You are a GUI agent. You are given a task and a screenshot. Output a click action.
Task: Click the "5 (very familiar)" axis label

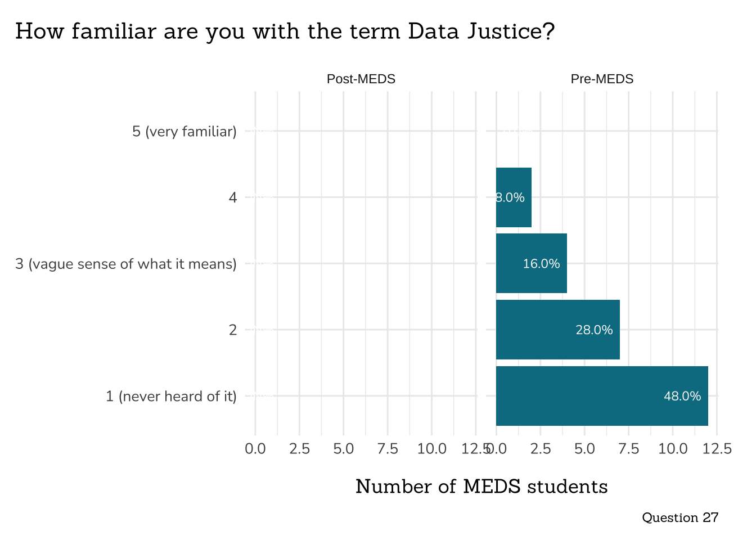(x=184, y=132)
